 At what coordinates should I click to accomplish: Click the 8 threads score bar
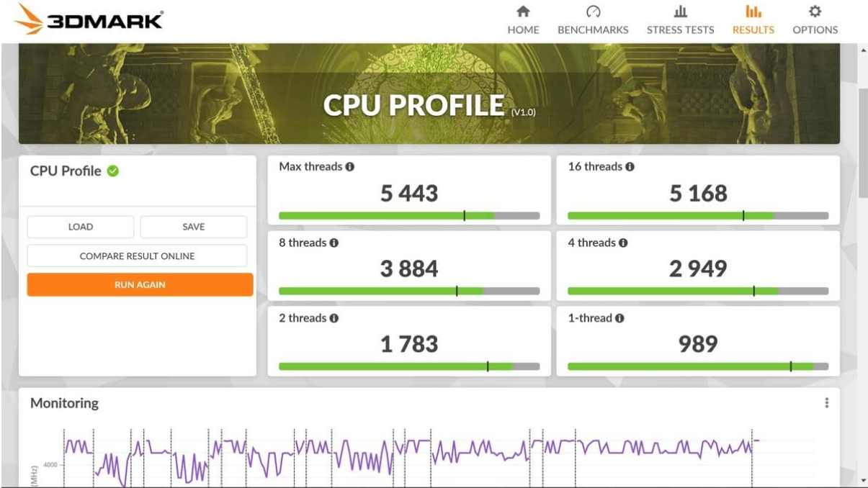409,291
